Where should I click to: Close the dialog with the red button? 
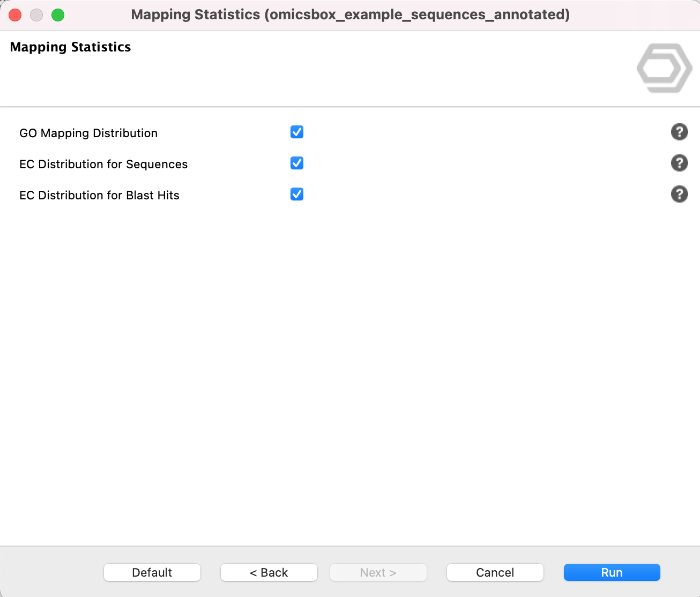[x=15, y=15]
